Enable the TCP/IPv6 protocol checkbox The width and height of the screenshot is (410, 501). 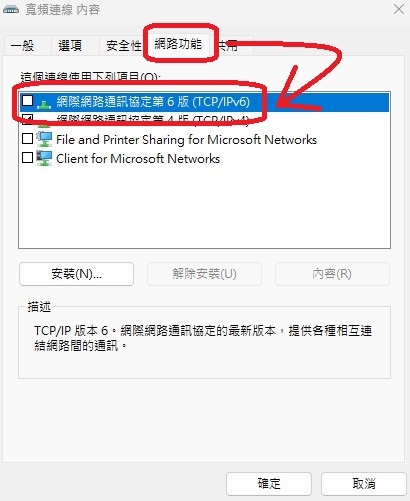coord(27,100)
